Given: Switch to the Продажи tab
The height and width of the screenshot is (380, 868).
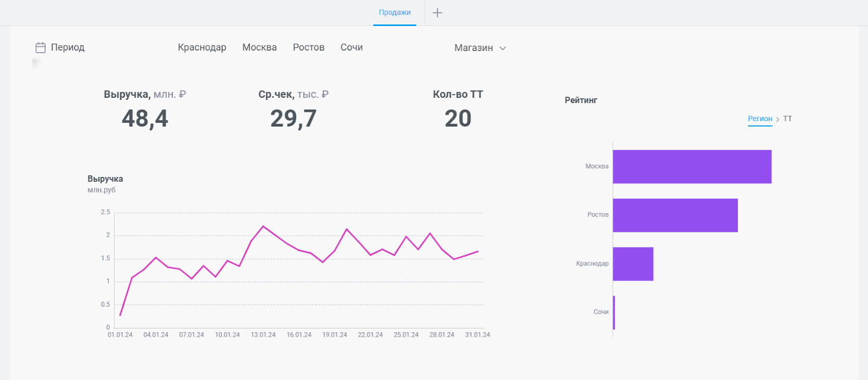Looking at the screenshot, I should tap(394, 12).
